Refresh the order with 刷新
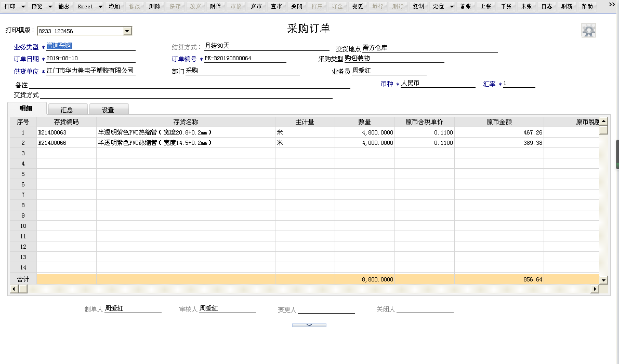619x364 pixels. 567,6
